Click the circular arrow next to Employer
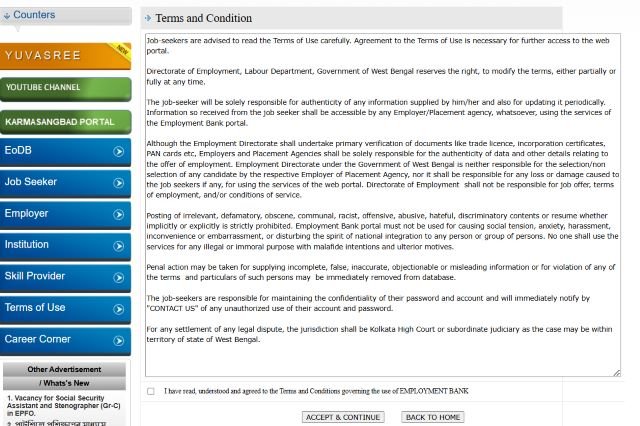Viewport: 640px width, 426px height. (x=118, y=214)
